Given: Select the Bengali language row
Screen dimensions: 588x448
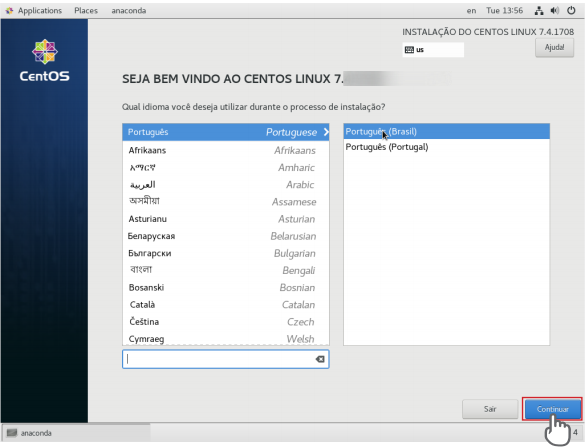Looking at the screenshot, I should (x=226, y=270).
